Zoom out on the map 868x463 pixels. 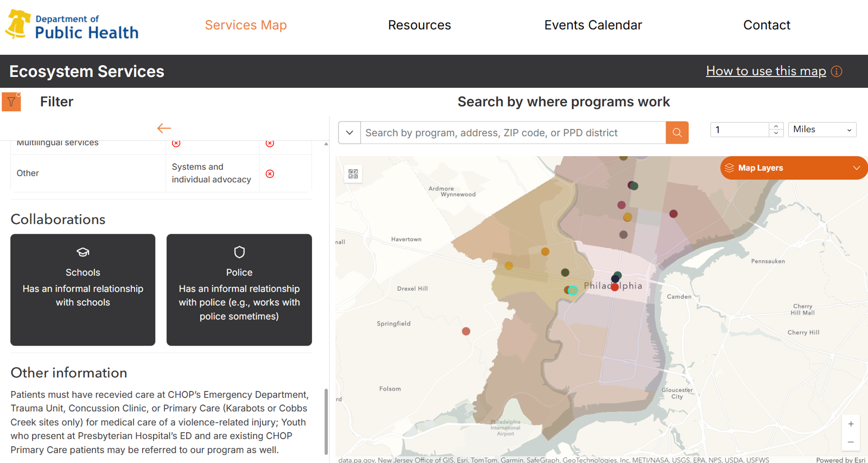[x=850, y=442]
